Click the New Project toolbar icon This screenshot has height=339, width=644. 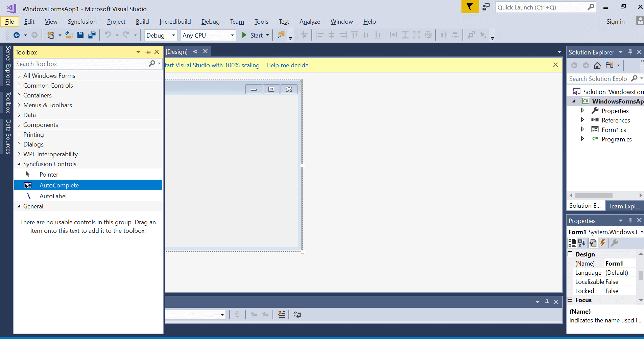[x=51, y=35]
